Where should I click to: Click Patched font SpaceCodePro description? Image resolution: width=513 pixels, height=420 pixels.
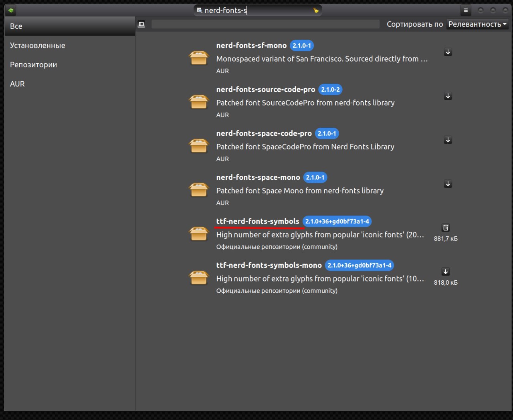(x=305, y=147)
